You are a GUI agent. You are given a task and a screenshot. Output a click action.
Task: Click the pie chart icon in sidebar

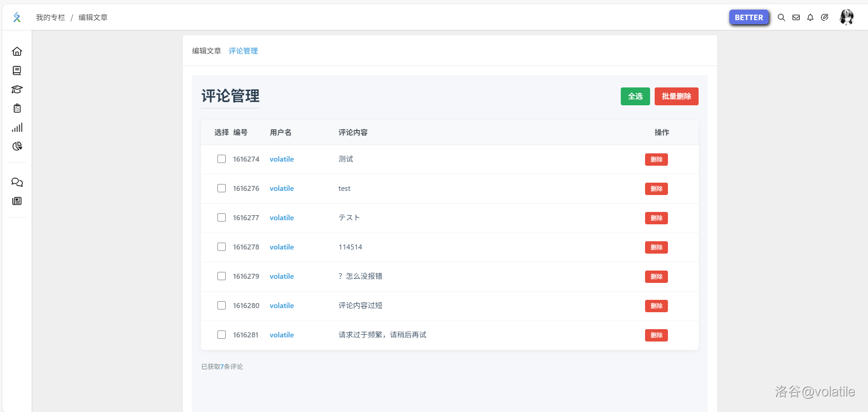coord(17,146)
